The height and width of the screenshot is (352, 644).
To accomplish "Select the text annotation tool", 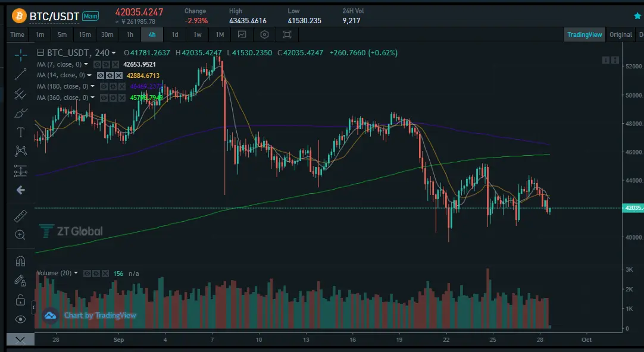I will 21,132.
